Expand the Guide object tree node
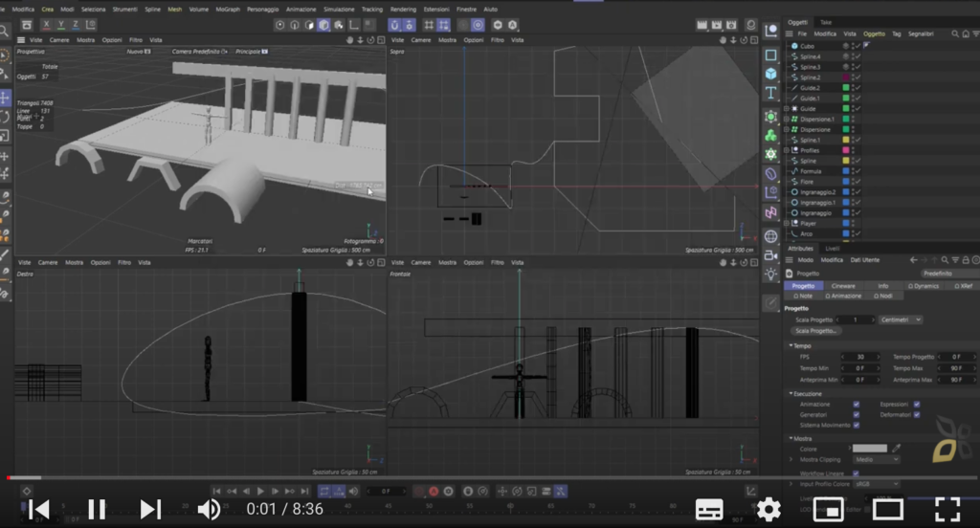980x528 pixels. pos(787,109)
